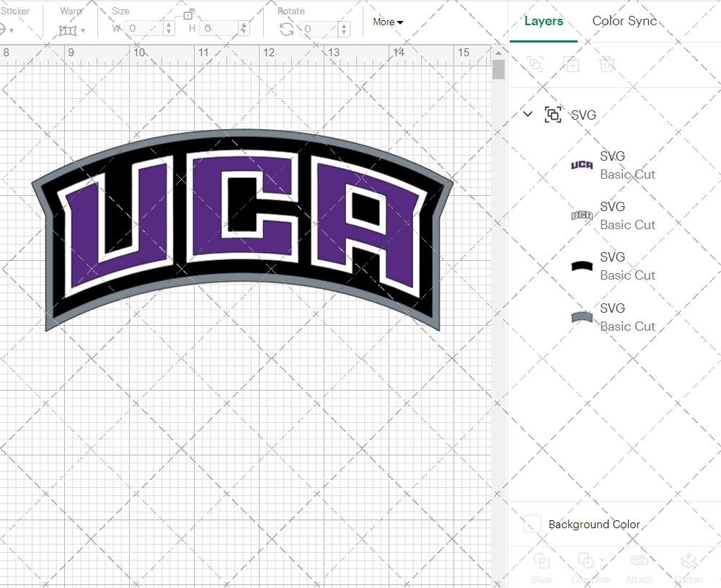The width and height of the screenshot is (721, 588).
Task: Toggle the SVG group selection icon
Action: pos(553,115)
